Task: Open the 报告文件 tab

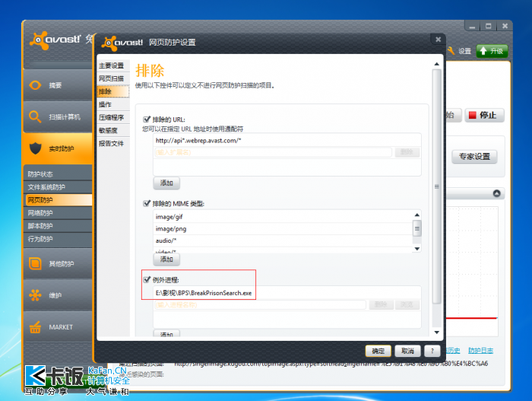Action: [113, 143]
